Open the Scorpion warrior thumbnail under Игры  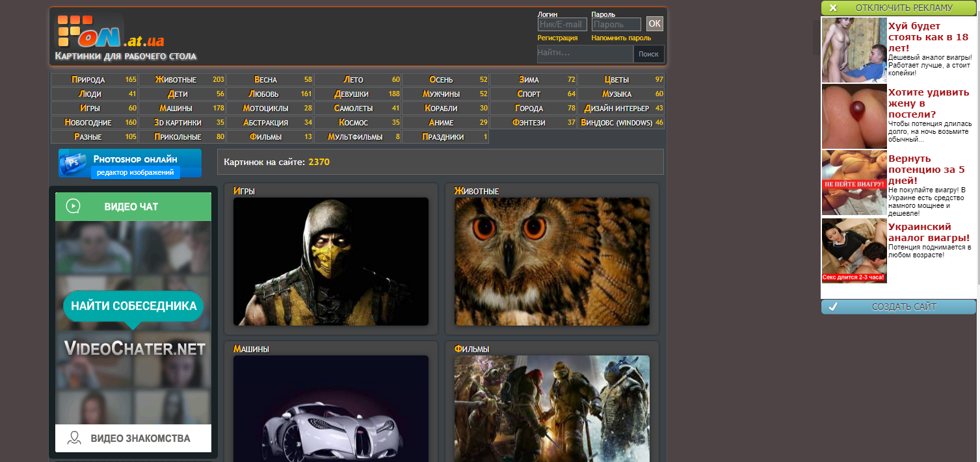pos(331,262)
